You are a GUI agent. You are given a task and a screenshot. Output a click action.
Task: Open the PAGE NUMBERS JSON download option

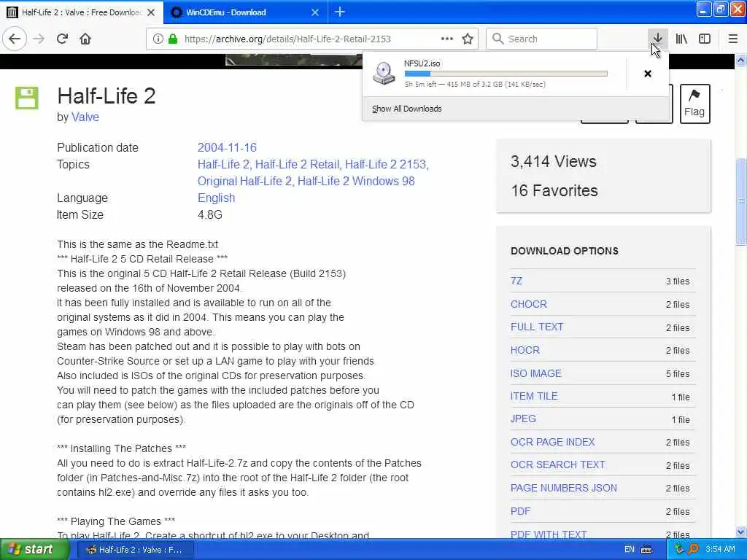564,488
